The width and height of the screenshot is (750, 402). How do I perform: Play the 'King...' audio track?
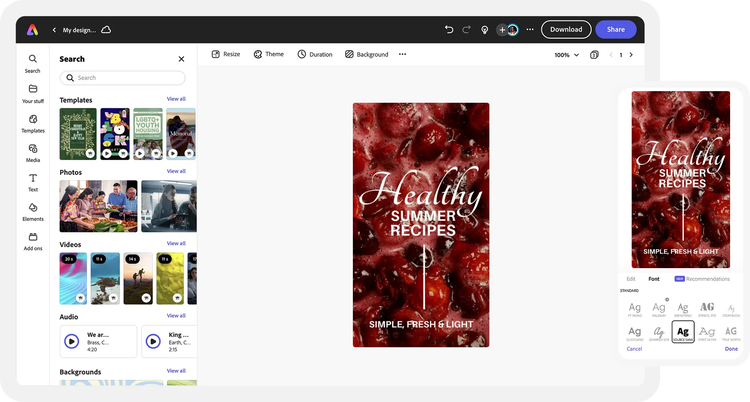tap(153, 341)
